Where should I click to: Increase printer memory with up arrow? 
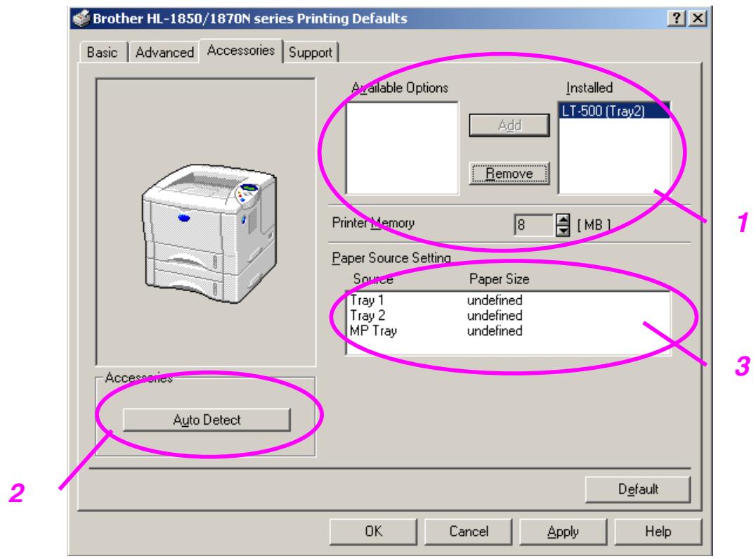point(563,219)
